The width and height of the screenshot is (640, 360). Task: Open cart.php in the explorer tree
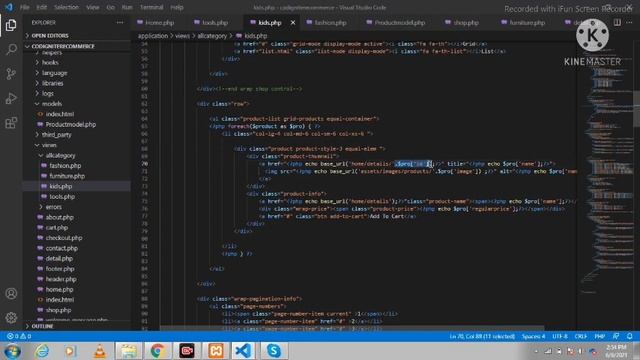[x=57, y=228]
